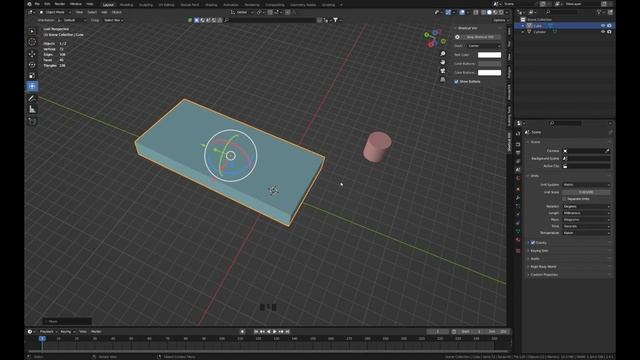Viewport: 640px width, 360px height.
Task: Open the Length units dropdown
Action: (586, 213)
